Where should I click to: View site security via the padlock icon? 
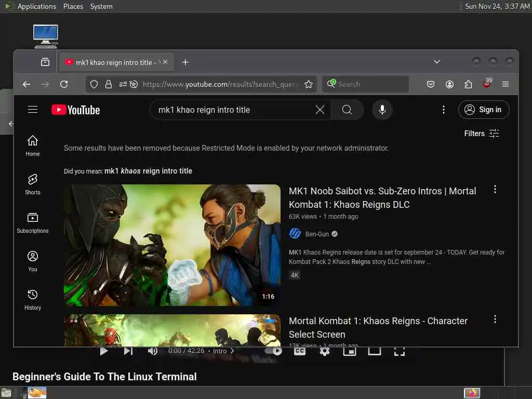tap(108, 84)
